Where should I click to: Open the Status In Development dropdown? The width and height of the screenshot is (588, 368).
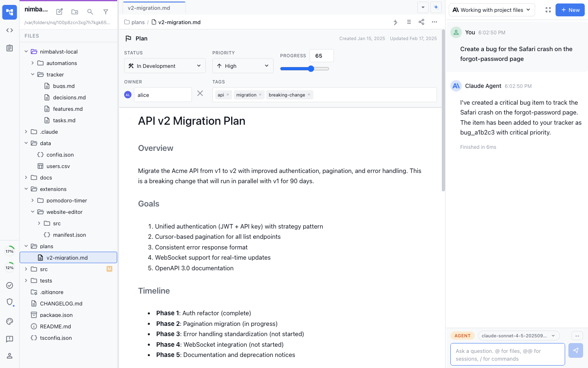point(165,66)
